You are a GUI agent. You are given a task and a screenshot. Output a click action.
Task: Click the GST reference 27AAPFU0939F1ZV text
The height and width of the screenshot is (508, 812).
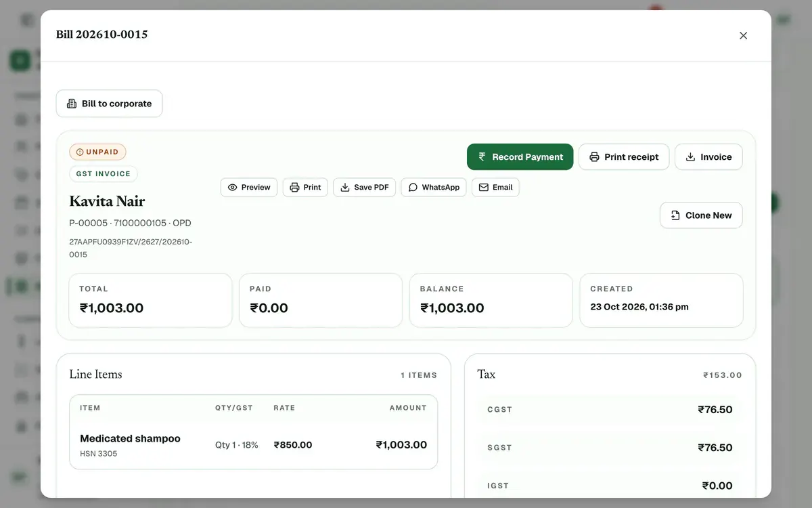click(x=131, y=248)
